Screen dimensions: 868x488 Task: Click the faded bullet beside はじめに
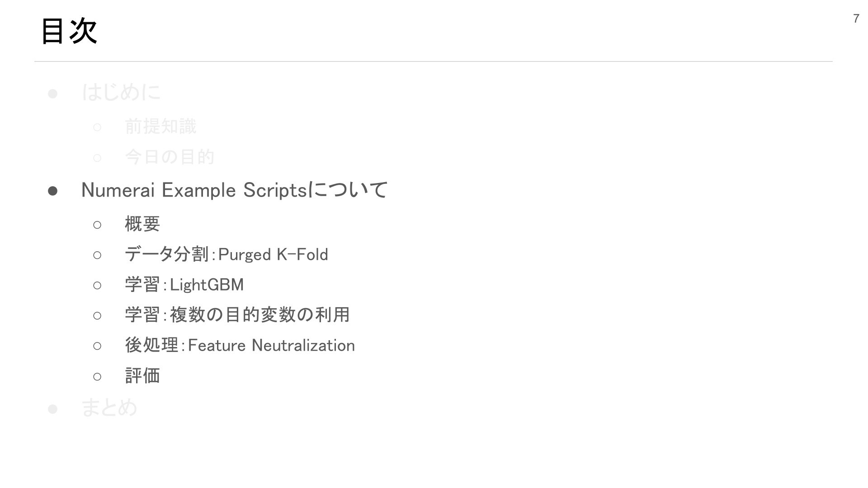[x=52, y=94]
